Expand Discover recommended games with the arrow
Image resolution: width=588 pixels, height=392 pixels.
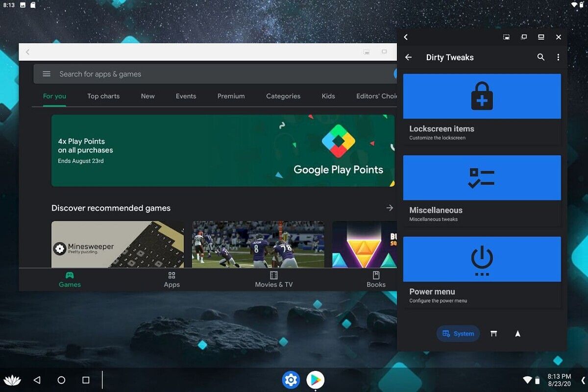click(390, 208)
